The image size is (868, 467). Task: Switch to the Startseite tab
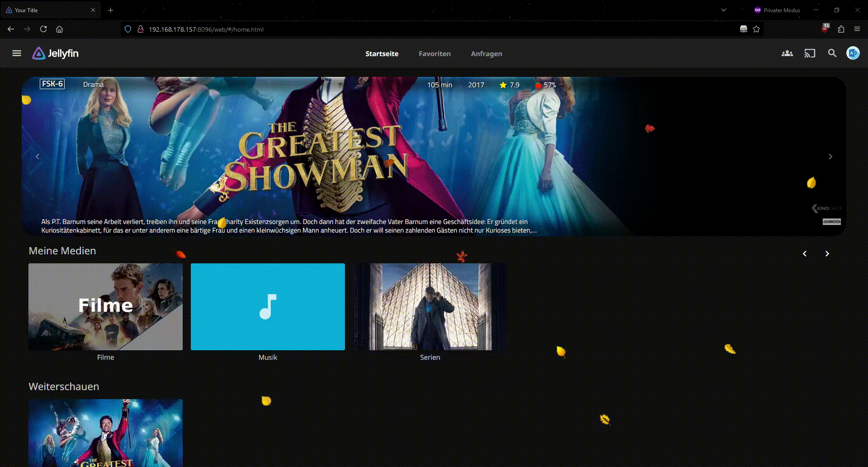(x=382, y=53)
